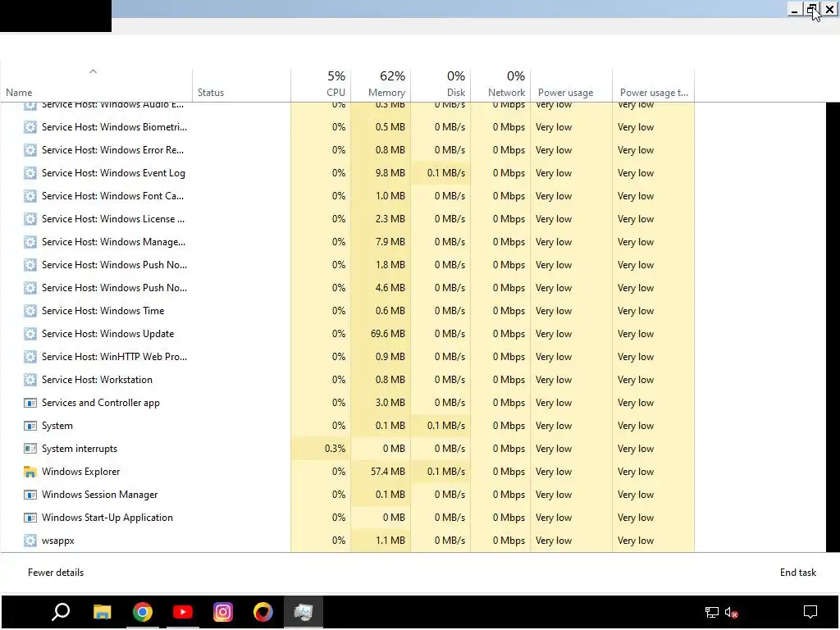The image size is (840, 630).
Task: Select the Windows Explorer process name
Action: point(81,472)
